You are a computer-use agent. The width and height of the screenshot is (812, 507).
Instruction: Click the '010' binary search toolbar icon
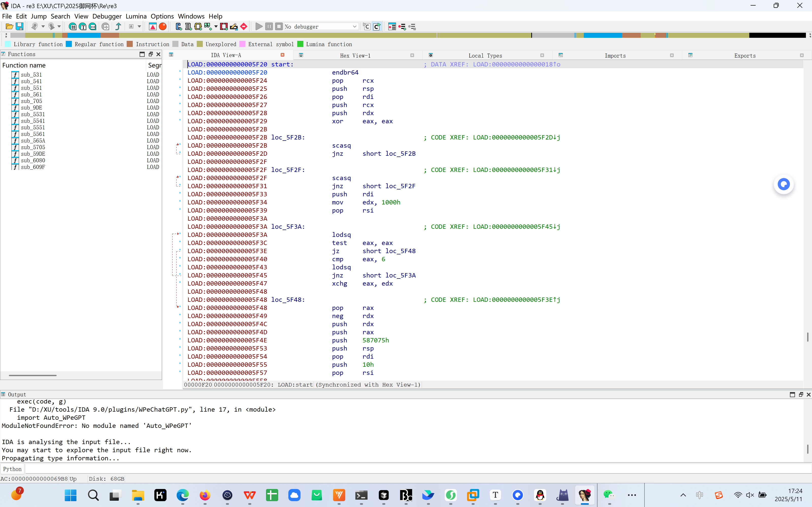(x=93, y=26)
